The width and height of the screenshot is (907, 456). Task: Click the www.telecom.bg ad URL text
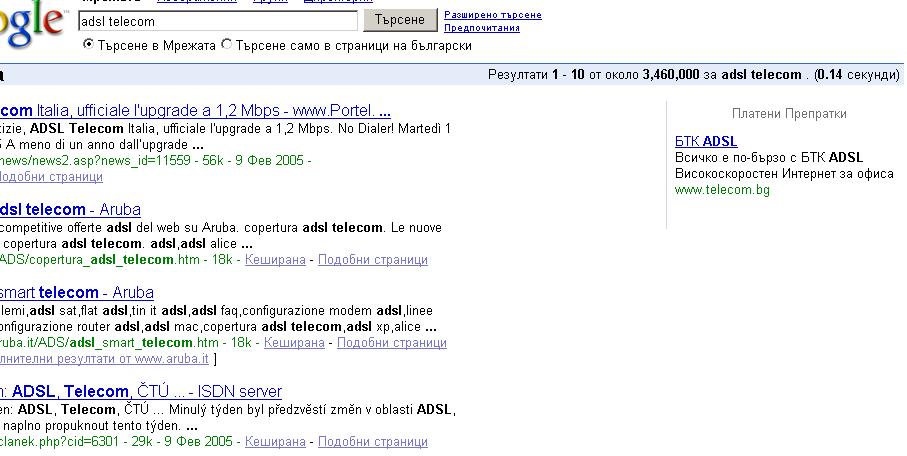coord(722,190)
